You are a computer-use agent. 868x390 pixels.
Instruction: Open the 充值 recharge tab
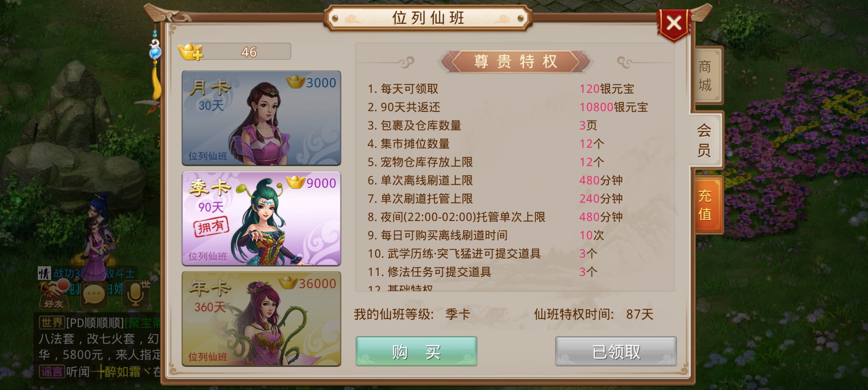pyautogui.click(x=706, y=205)
